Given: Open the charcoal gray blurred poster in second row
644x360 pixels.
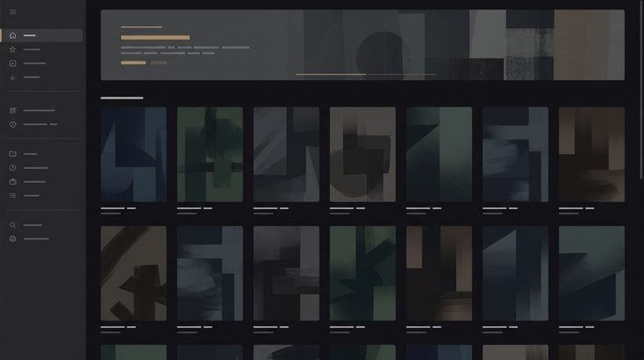Looking at the screenshot, I should tap(287, 274).
